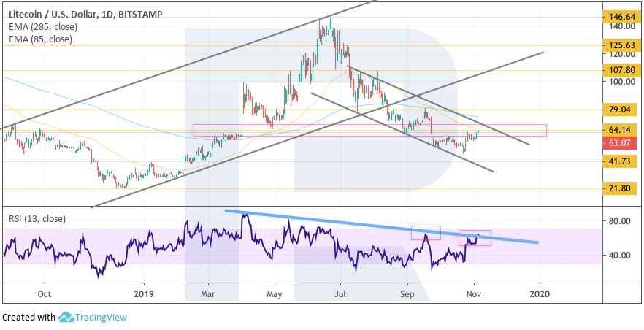Click the TradingView cloud logo icon
The image size is (644, 330).
tap(66, 318)
